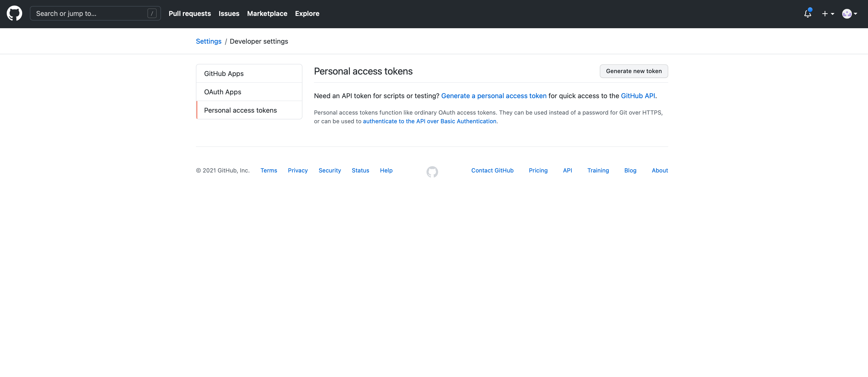This screenshot has height=377, width=868.
Task: Open Issues in the top nav
Action: pos(229,14)
